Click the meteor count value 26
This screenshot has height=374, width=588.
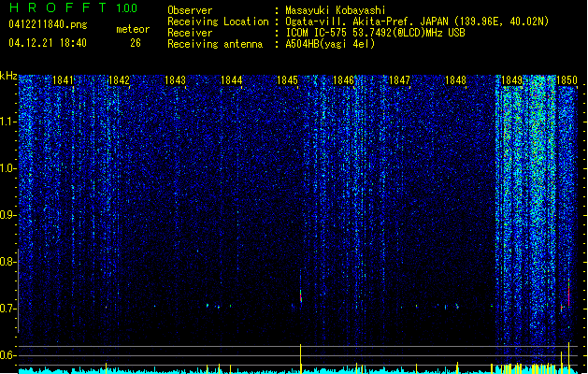click(x=136, y=43)
